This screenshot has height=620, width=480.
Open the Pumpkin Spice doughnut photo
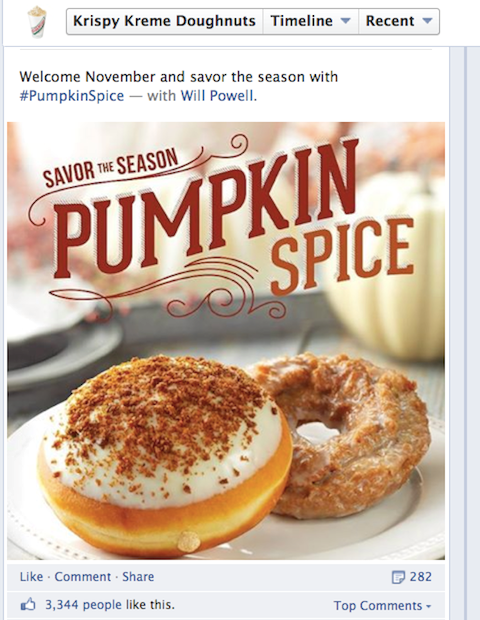click(226, 341)
